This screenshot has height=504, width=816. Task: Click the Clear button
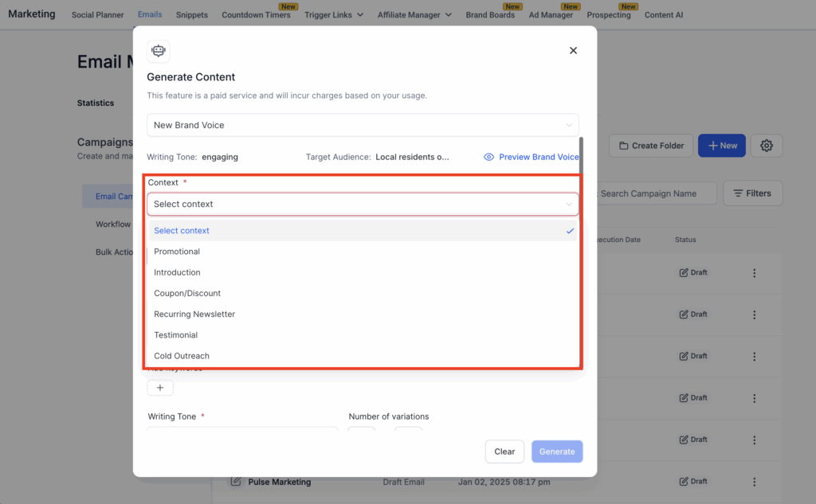pyautogui.click(x=504, y=451)
